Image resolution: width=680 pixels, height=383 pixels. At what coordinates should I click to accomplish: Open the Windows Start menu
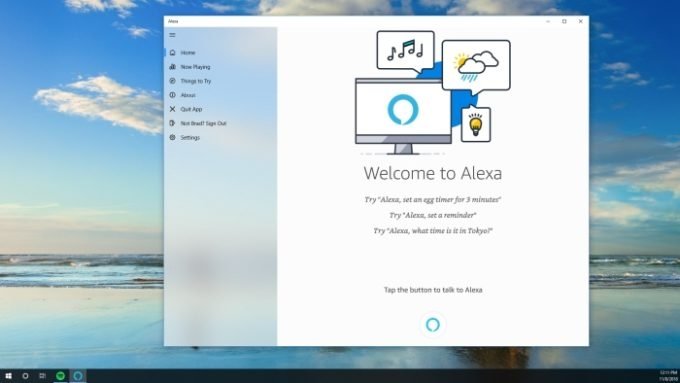(8, 376)
